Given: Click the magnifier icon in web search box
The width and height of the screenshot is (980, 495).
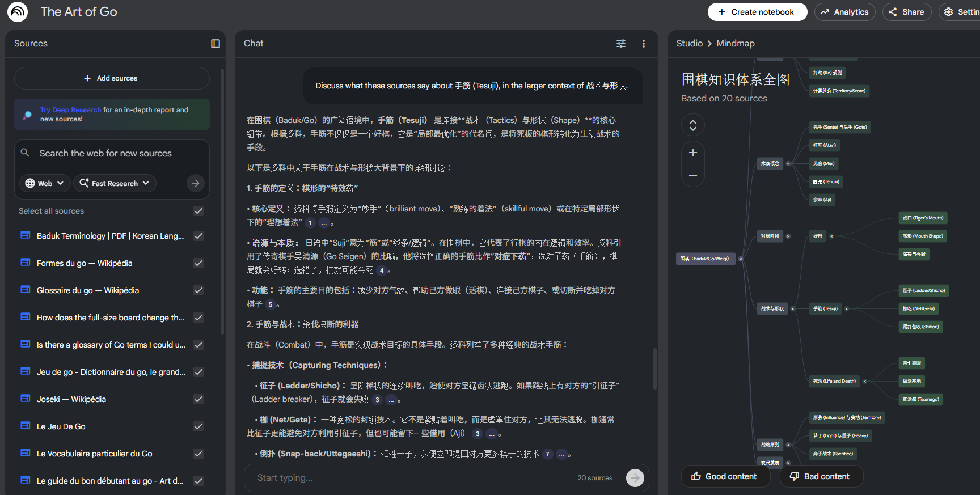Looking at the screenshot, I should pyautogui.click(x=25, y=153).
